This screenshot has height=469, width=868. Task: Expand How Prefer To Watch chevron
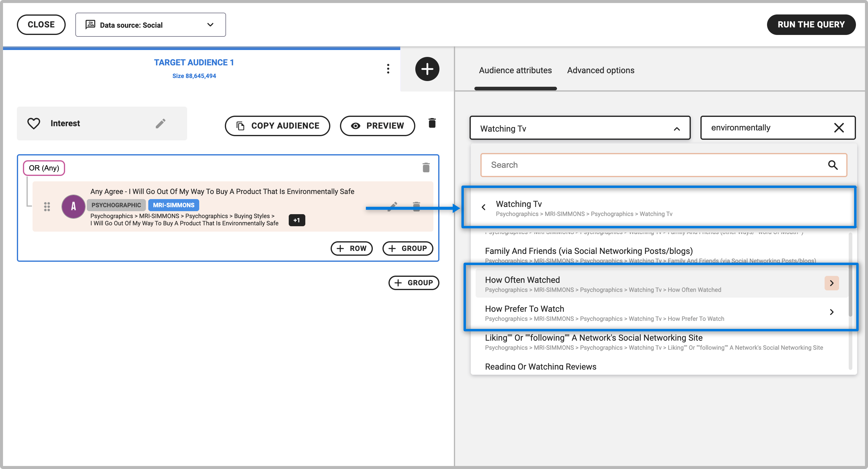(831, 312)
